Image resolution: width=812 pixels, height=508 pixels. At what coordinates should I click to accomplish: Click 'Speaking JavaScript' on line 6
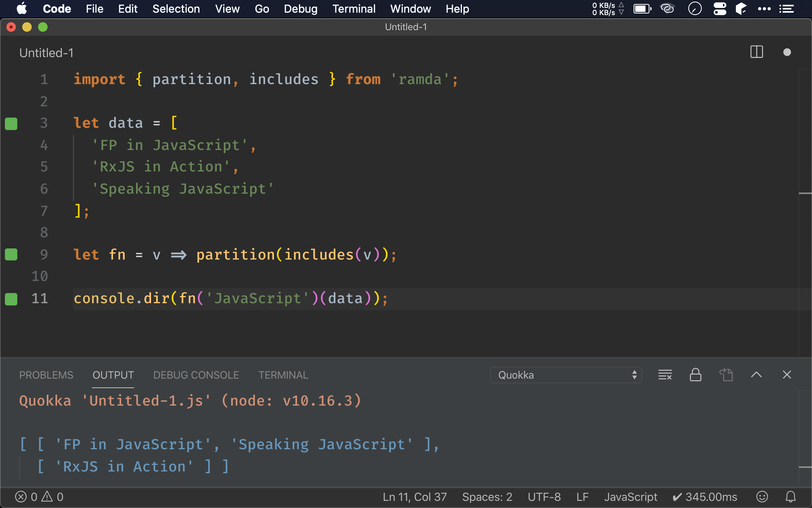click(182, 189)
